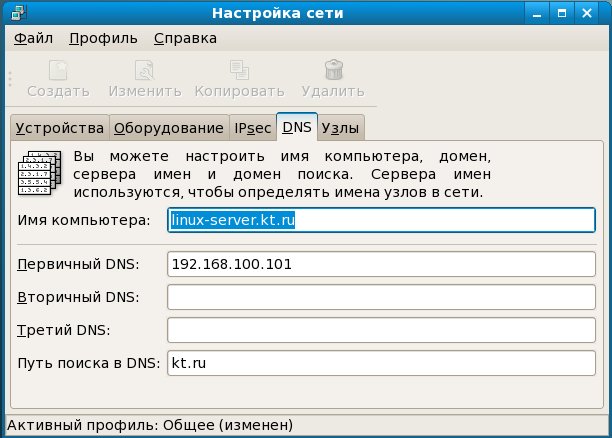612x438 pixels.
Task: Open the Профиль menu
Action: (x=103, y=38)
